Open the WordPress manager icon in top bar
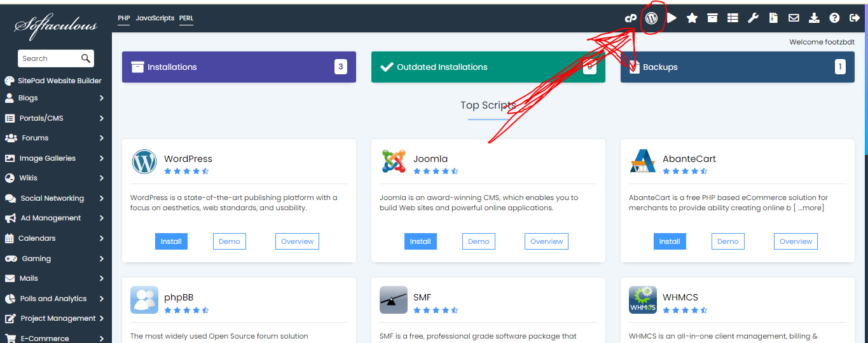 tap(651, 18)
